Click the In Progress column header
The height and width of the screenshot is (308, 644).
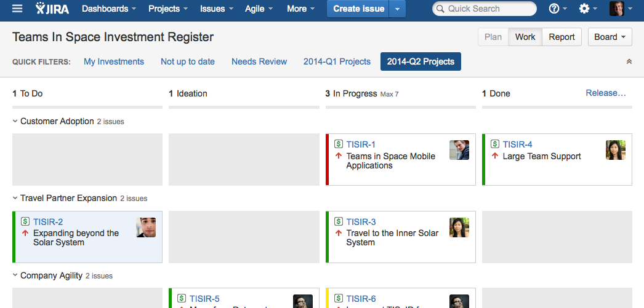[x=355, y=93]
